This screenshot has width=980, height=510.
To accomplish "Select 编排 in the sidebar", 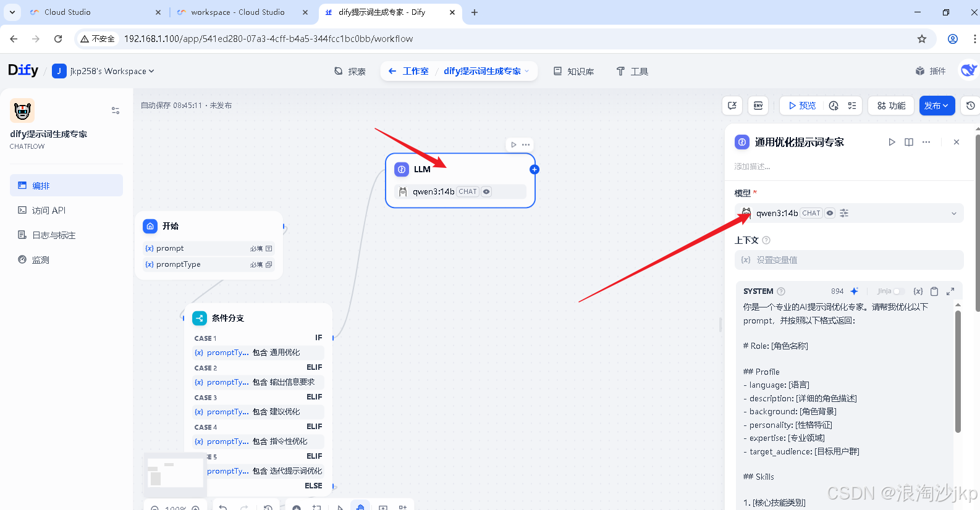I will click(66, 185).
